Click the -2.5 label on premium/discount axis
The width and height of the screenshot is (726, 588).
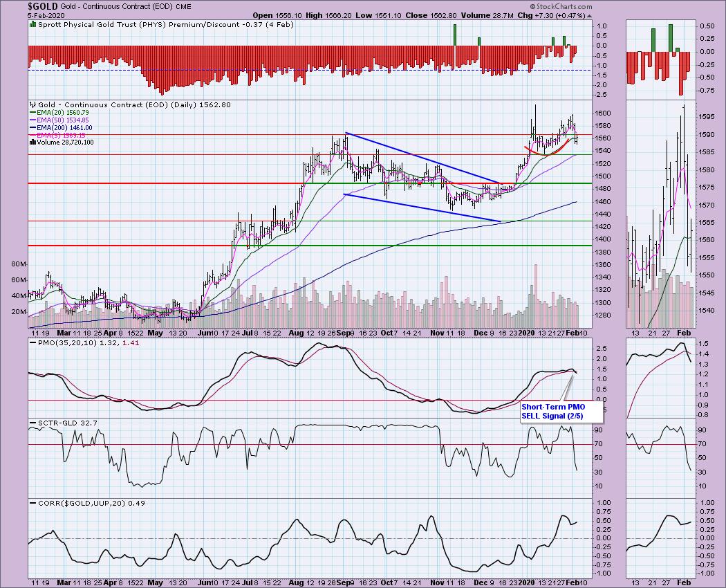coord(602,95)
